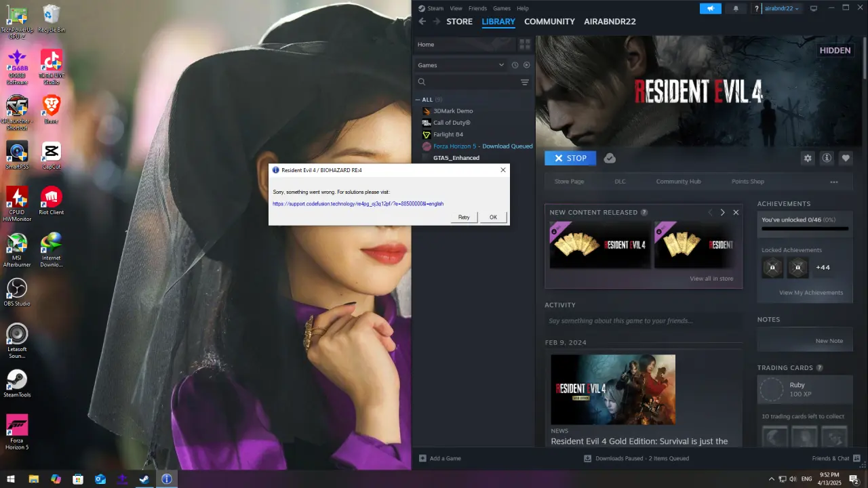This screenshot has width=868, height=488.
Task: Open TechPowerUp GPU-Z desktop icon
Action: point(17,21)
